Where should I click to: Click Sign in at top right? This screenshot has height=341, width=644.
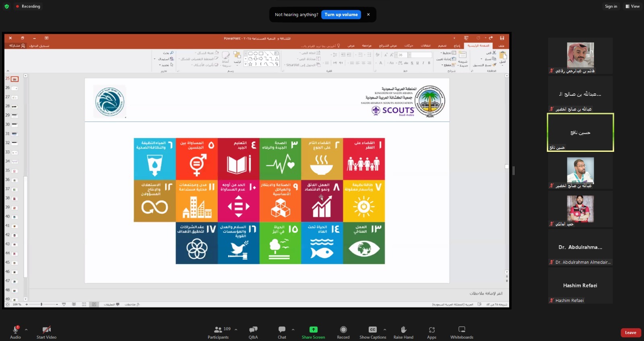611,6
